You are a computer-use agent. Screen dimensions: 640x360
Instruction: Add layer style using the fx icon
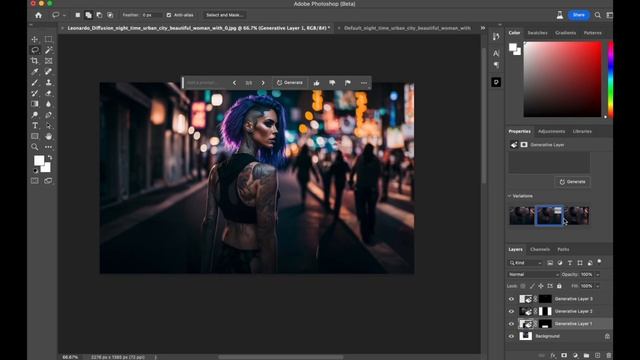(x=553, y=356)
